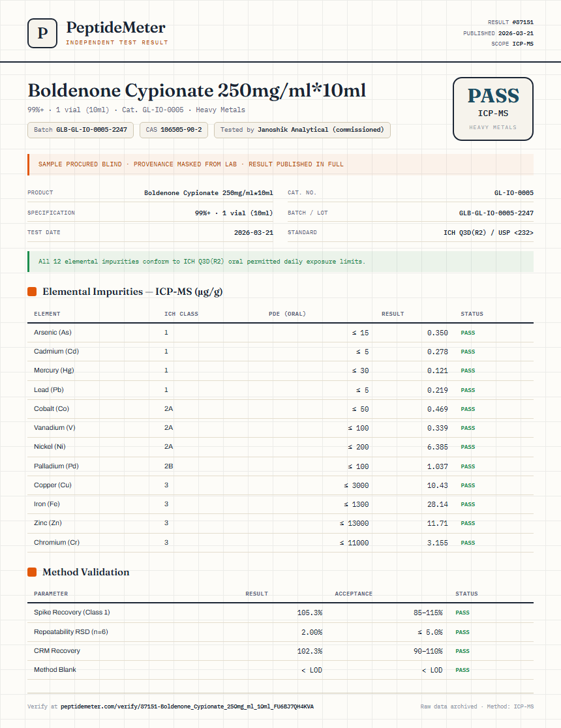561x728 pixels.
Task: Click PASS status in Nickel row
Action: pos(468,447)
